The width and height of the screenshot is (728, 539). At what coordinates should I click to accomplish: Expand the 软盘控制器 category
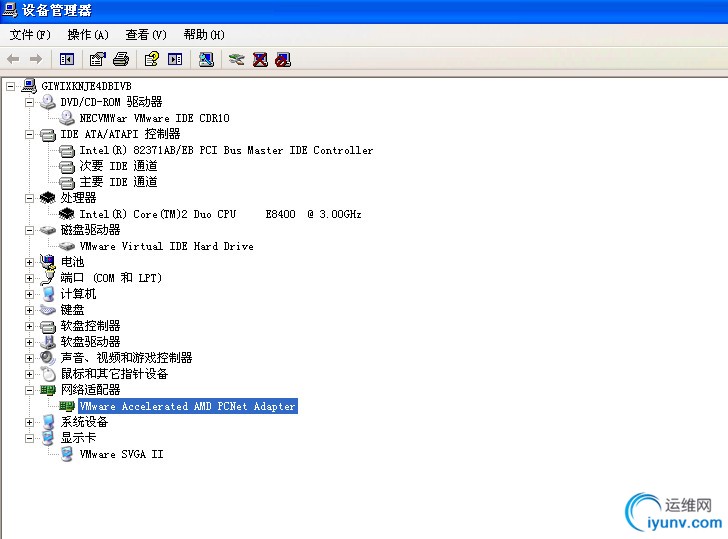pyautogui.click(x=29, y=326)
